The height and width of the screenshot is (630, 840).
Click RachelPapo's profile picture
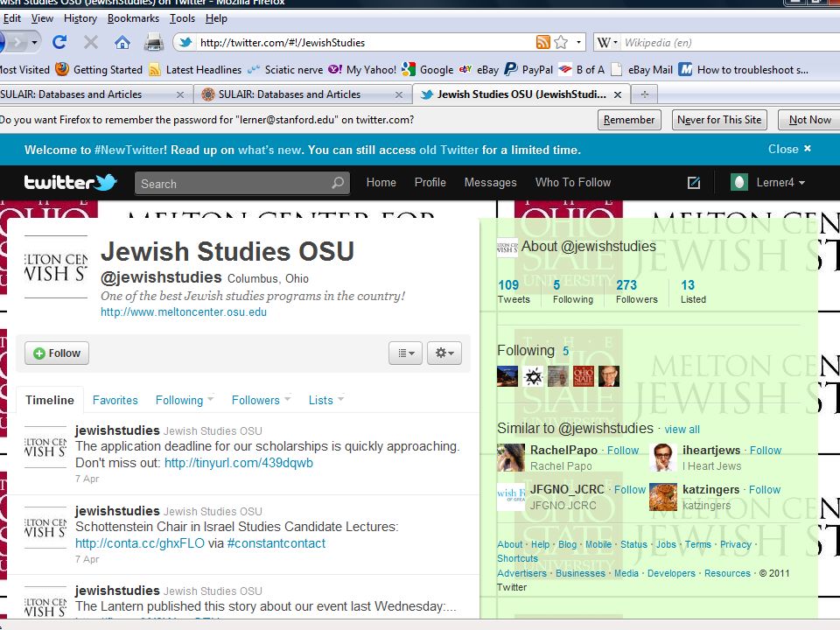click(x=510, y=458)
